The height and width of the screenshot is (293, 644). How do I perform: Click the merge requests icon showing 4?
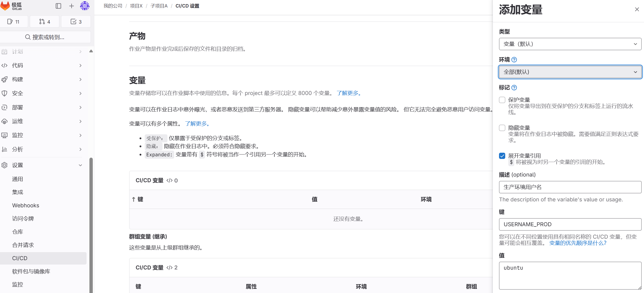44,21
